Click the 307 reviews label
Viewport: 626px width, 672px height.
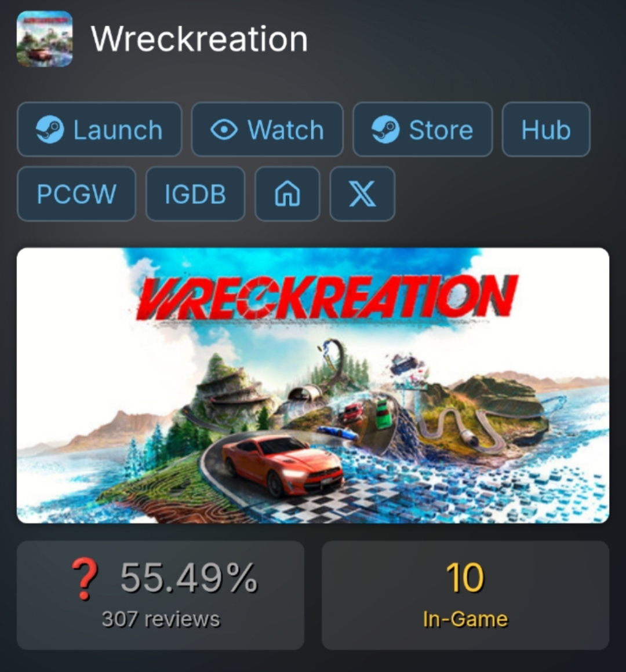[x=161, y=619]
